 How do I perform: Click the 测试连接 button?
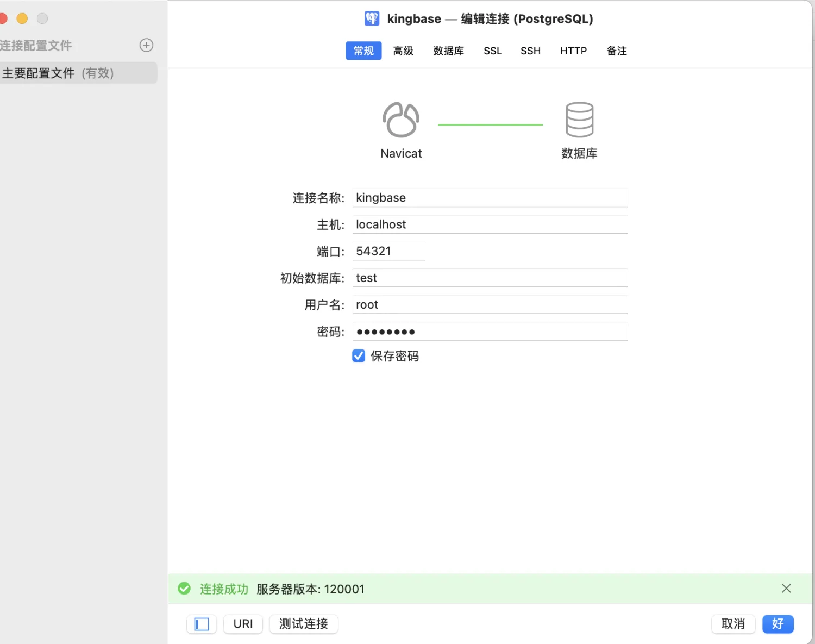303,624
